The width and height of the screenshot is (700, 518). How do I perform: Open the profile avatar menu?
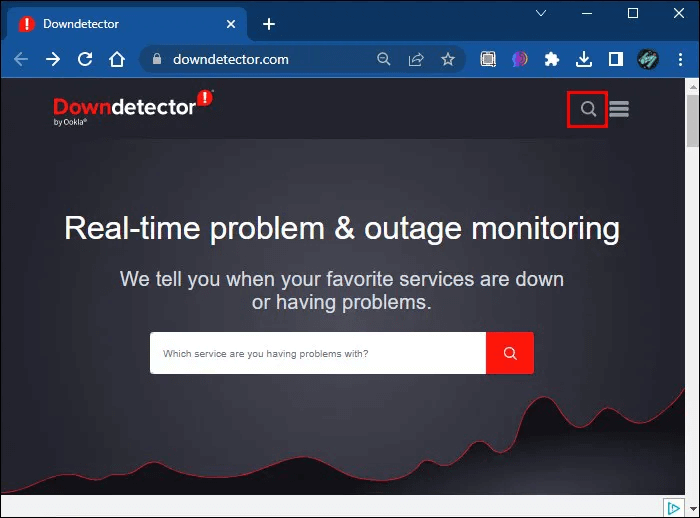coord(648,59)
